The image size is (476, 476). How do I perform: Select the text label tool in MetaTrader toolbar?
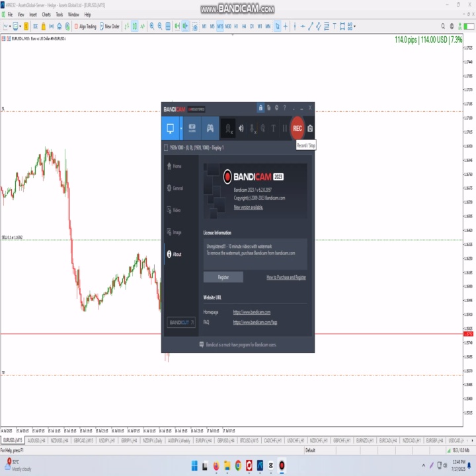(335, 26)
